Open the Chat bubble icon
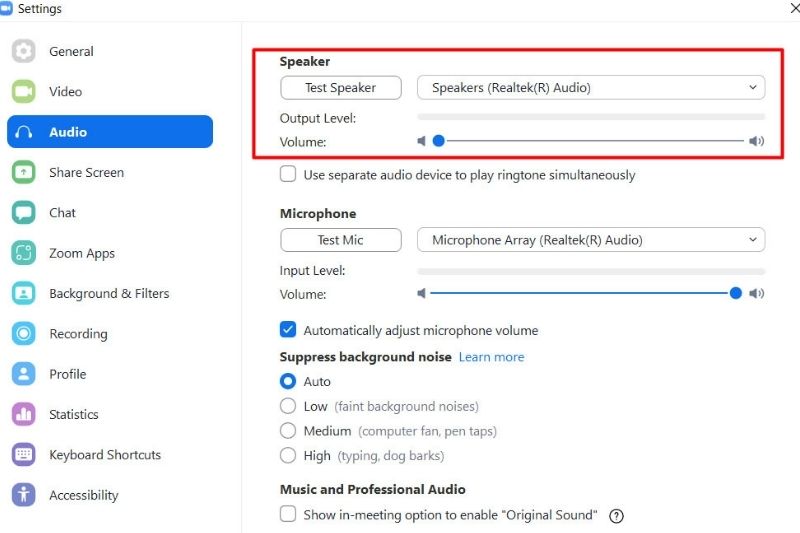 (24, 213)
